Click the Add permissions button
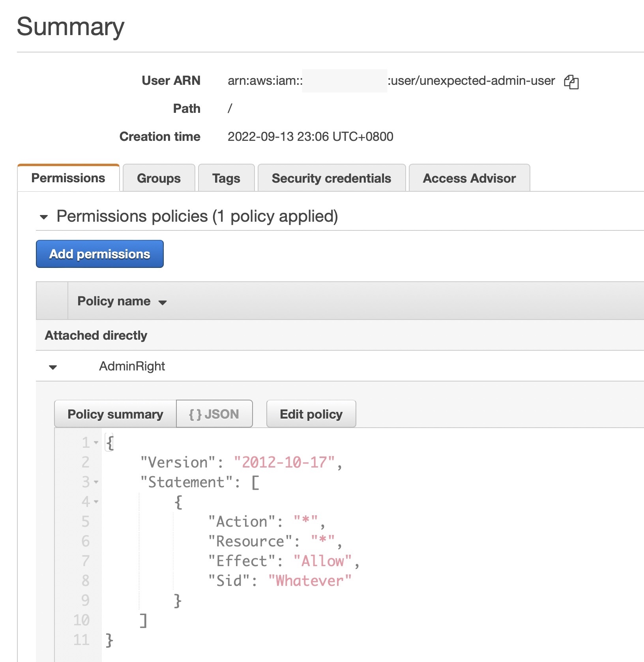This screenshot has height=662, width=644. click(99, 254)
